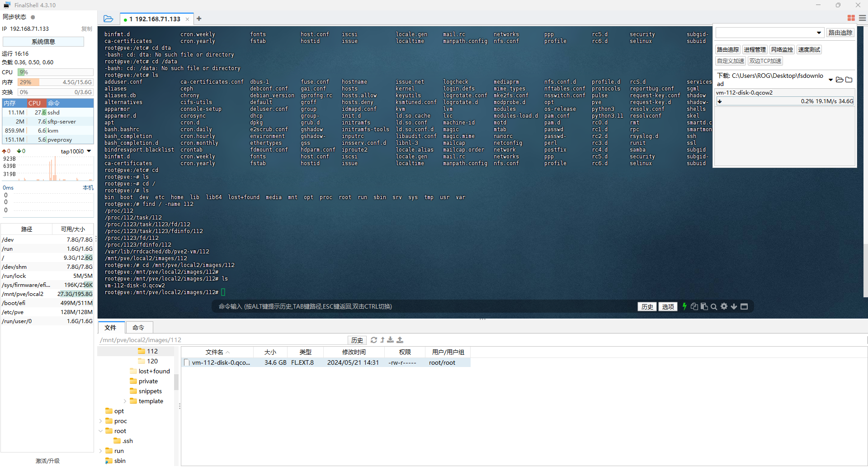Image resolution: width=868 pixels, height=467 pixels.
Task: Click the upload icon in file toolbar
Action: (x=400, y=340)
